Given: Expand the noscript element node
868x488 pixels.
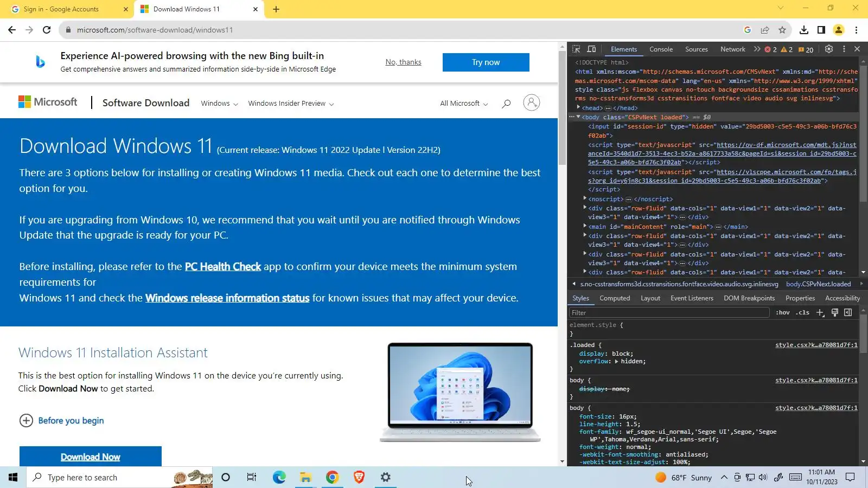Looking at the screenshot, I should pos(585,199).
